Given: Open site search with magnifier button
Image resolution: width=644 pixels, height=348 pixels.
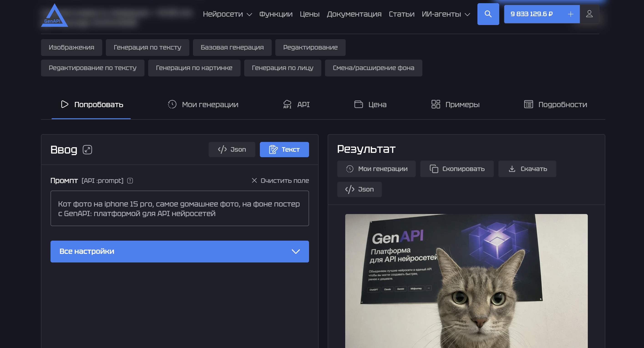Looking at the screenshot, I should [x=488, y=14].
